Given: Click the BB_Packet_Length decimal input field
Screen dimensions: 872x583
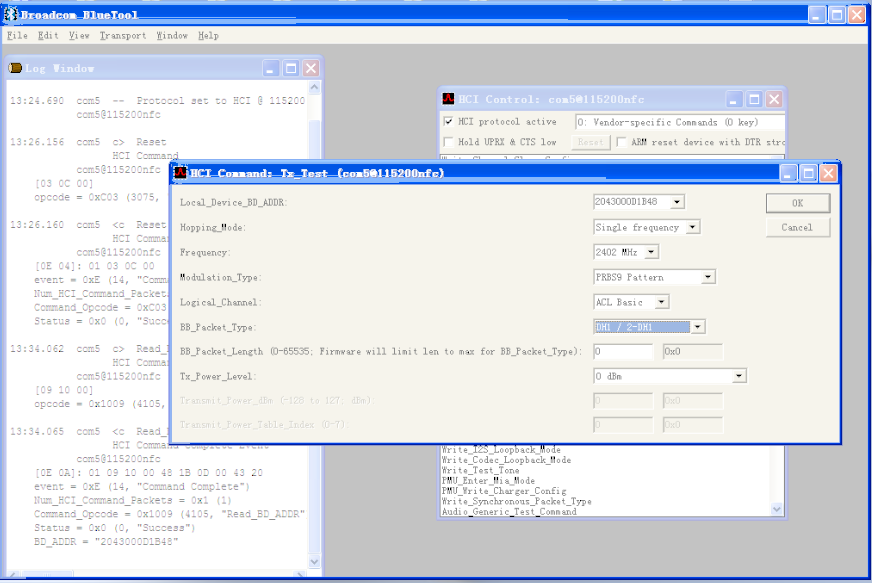Looking at the screenshot, I should pos(623,352).
